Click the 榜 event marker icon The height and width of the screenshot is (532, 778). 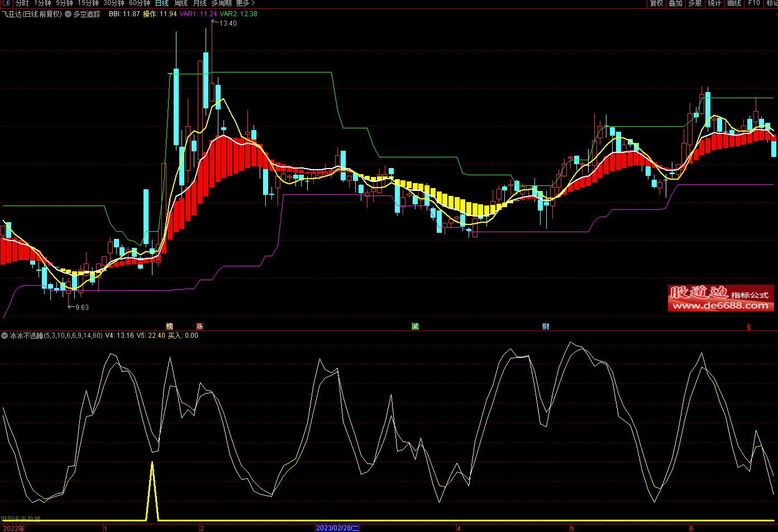pyautogui.click(x=170, y=327)
